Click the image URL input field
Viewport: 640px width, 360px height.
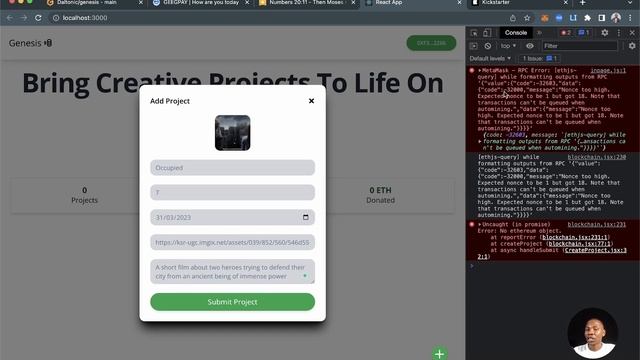click(x=233, y=242)
